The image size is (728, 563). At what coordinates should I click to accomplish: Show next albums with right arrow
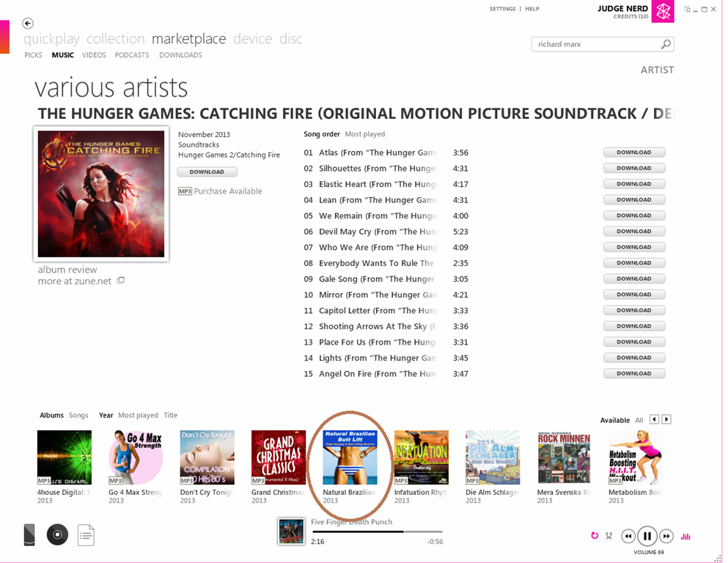point(666,419)
